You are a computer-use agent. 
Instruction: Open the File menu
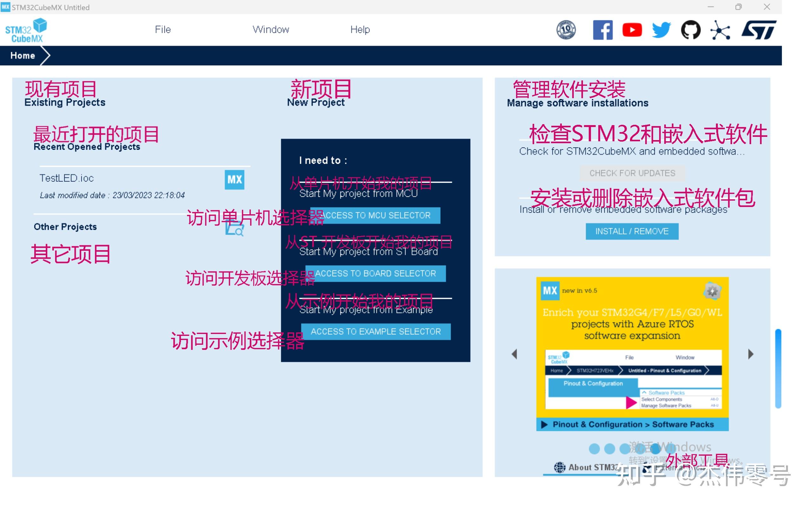coord(163,30)
